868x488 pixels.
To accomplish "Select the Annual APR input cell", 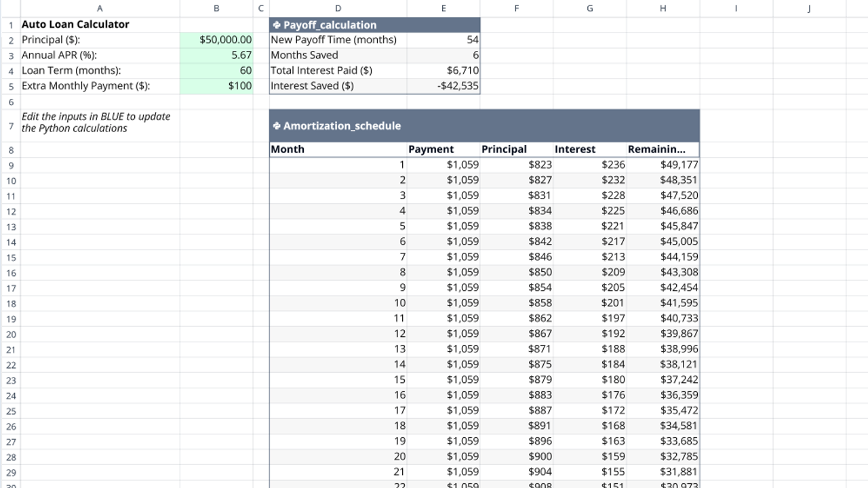I will pyautogui.click(x=216, y=55).
